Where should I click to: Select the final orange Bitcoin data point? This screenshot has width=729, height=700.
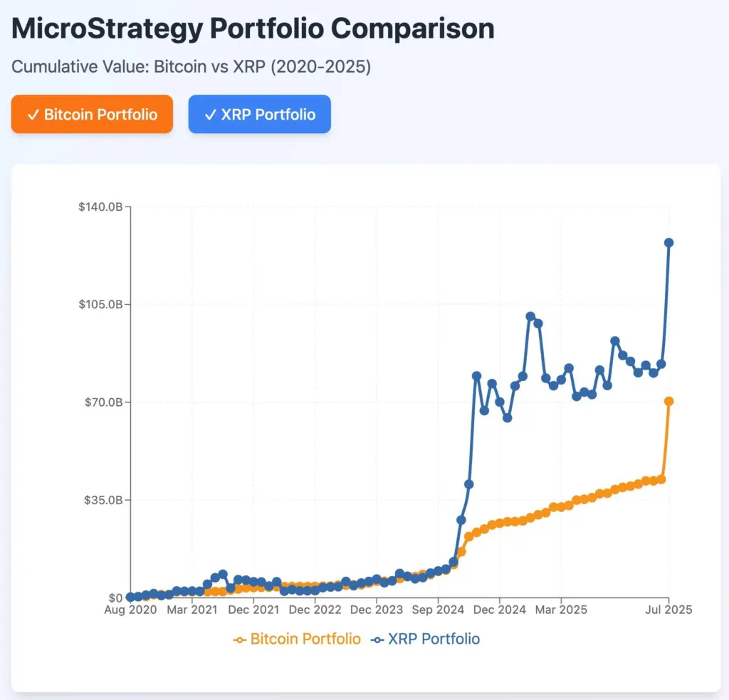coord(667,401)
